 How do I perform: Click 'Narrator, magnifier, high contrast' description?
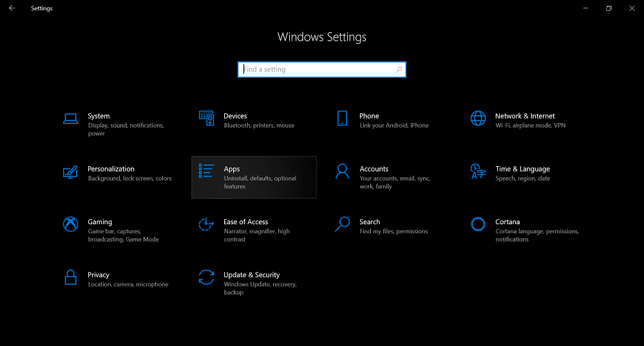tap(257, 235)
